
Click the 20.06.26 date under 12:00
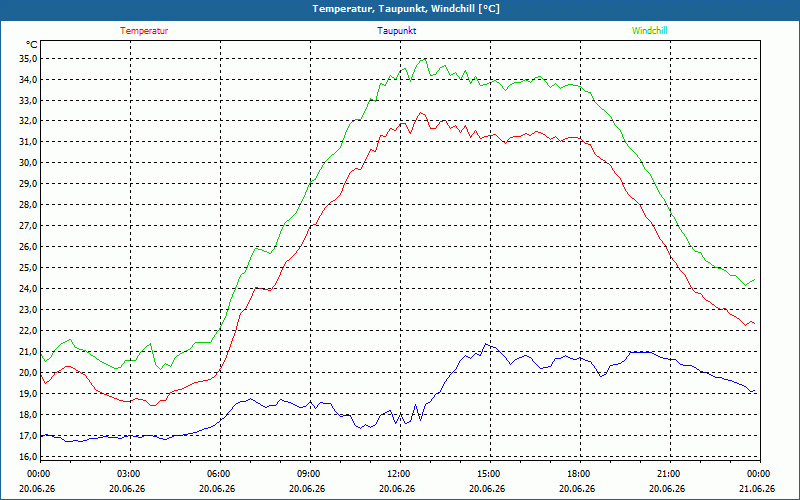[x=397, y=488]
